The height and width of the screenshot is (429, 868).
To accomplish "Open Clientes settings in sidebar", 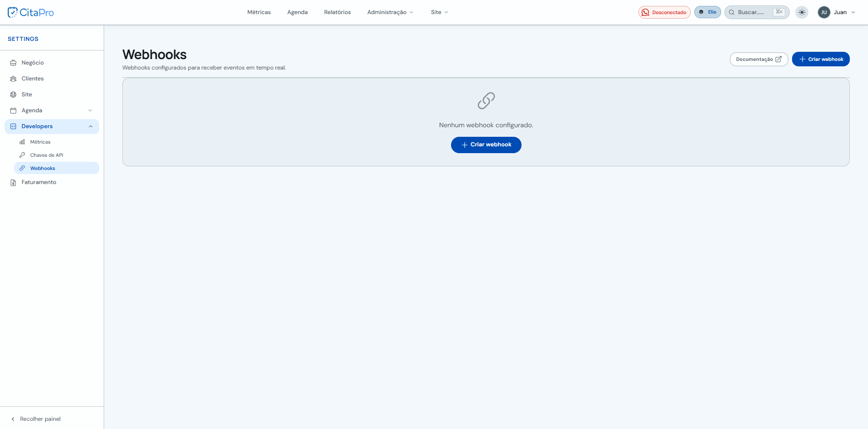I will click(52, 79).
